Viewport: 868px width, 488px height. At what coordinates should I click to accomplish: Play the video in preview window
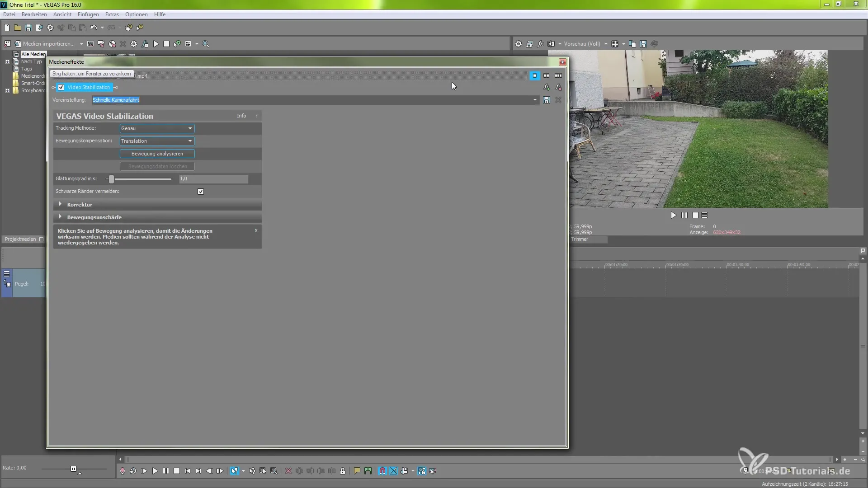(x=674, y=216)
